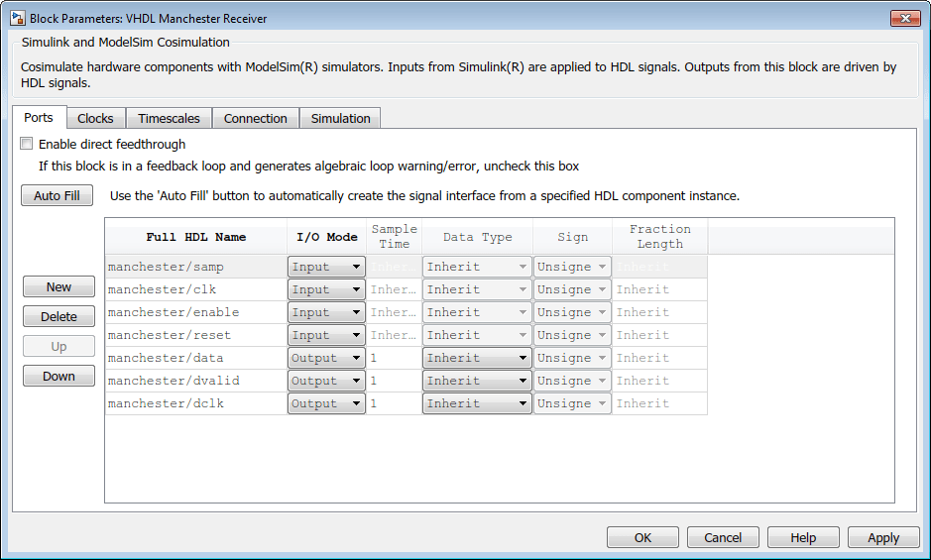Image resolution: width=931 pixels, height=560 pixels.
Task: Go to the Simulation tab
Action: pyautogui.click(x=341, y=118)
